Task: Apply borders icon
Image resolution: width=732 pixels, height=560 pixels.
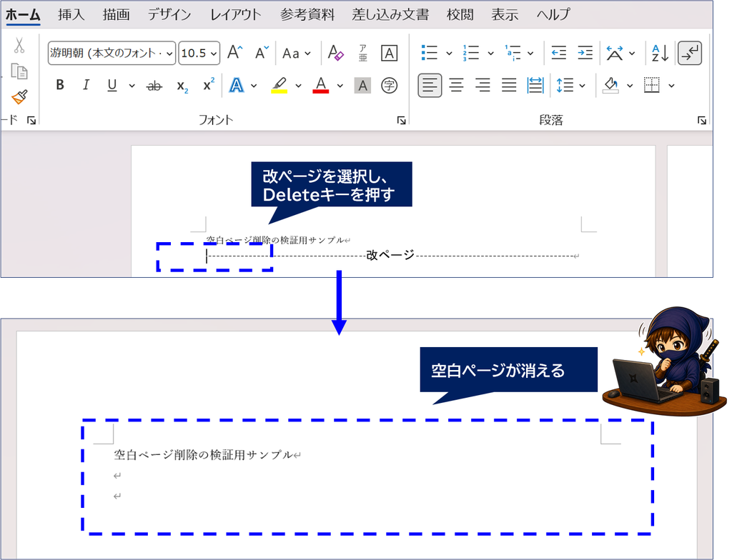Action: pyautogui.click(x=652, y=86)
